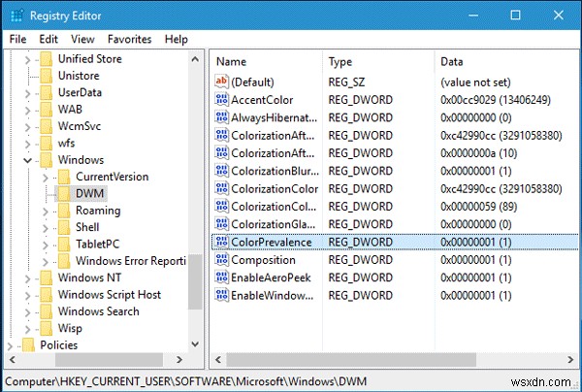Click the (Default) string value icon

tap(221, 82)
